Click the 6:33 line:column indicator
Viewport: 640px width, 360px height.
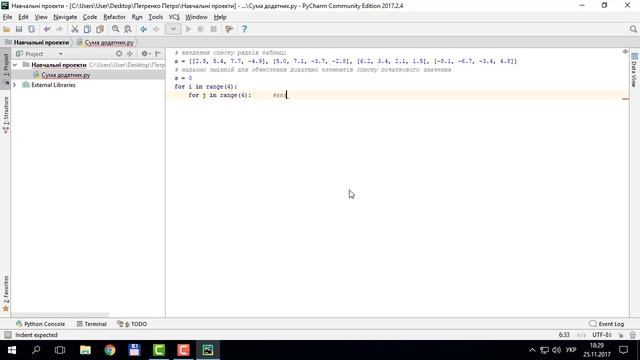click(x=564, y=335)
